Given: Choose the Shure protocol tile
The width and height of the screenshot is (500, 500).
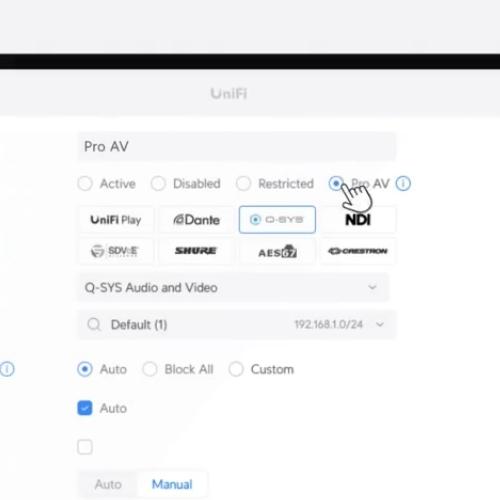Looking at the screenshot, I should (x=196, y=251).
